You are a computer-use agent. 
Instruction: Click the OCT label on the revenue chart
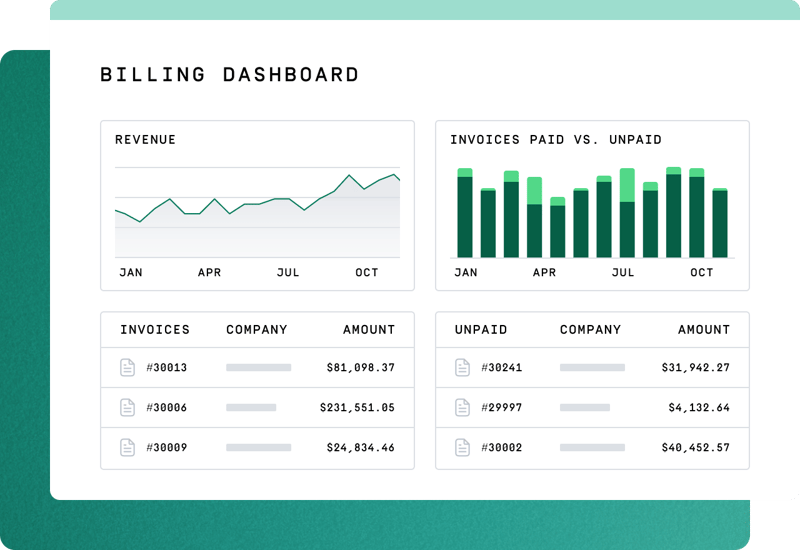click(367, 272)
